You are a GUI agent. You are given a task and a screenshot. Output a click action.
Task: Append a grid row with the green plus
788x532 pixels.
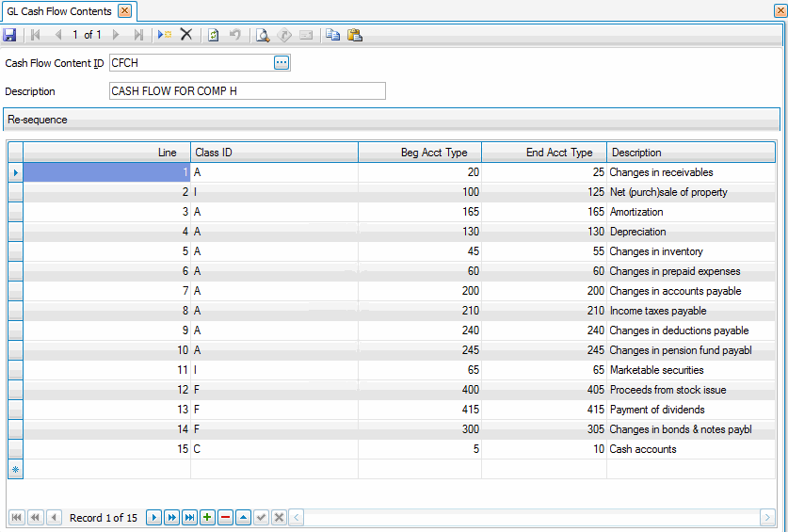pyautogui.click(x=207, y=518)
